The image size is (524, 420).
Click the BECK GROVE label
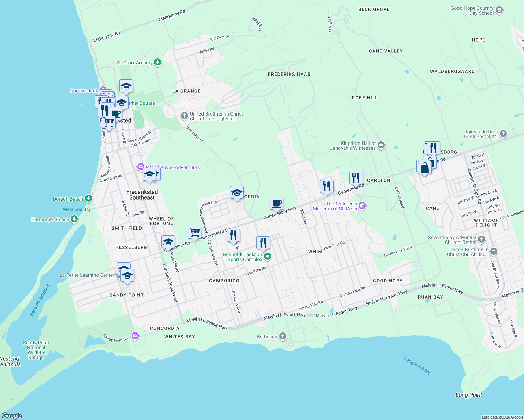tap(374, 9)
